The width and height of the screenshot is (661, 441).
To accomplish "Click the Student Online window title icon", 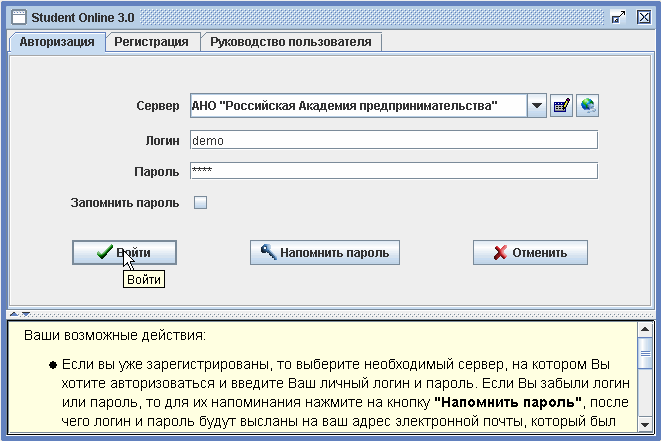I will [18, 17].
